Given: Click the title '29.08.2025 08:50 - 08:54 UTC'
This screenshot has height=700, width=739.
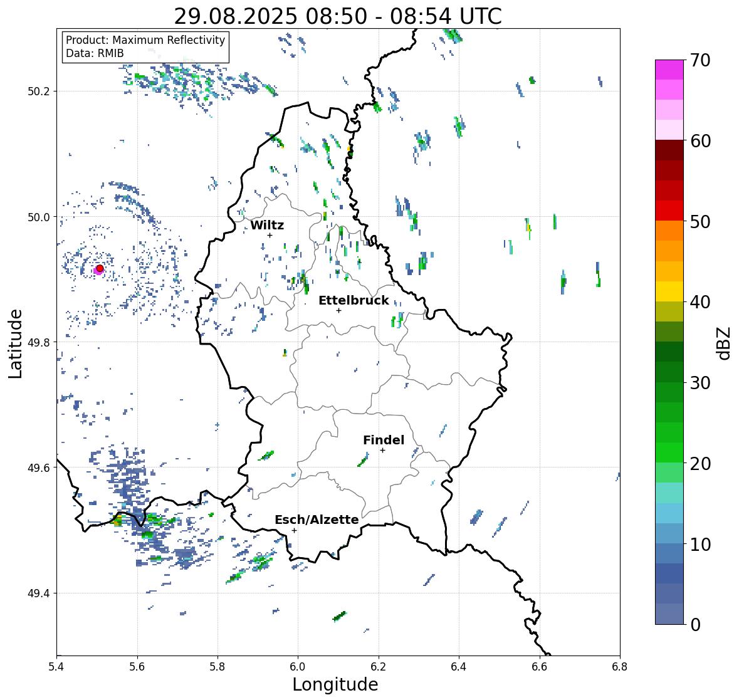Looking at the screenshot, I should (338, 16).
